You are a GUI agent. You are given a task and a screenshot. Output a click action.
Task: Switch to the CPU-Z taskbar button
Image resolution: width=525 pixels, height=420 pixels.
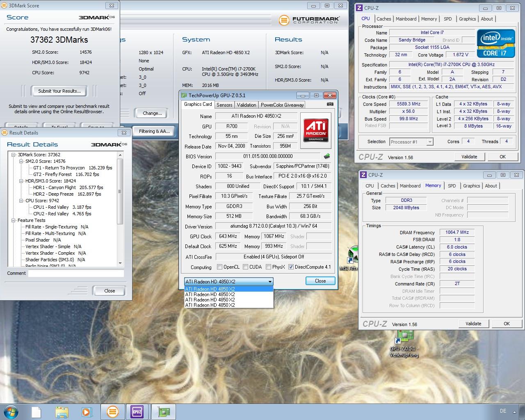point(137,412)
